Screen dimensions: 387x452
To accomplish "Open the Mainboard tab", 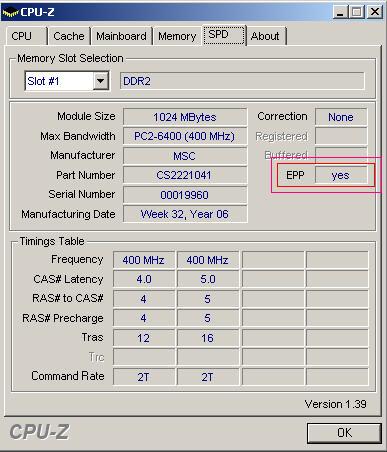I will click(121, 36).
